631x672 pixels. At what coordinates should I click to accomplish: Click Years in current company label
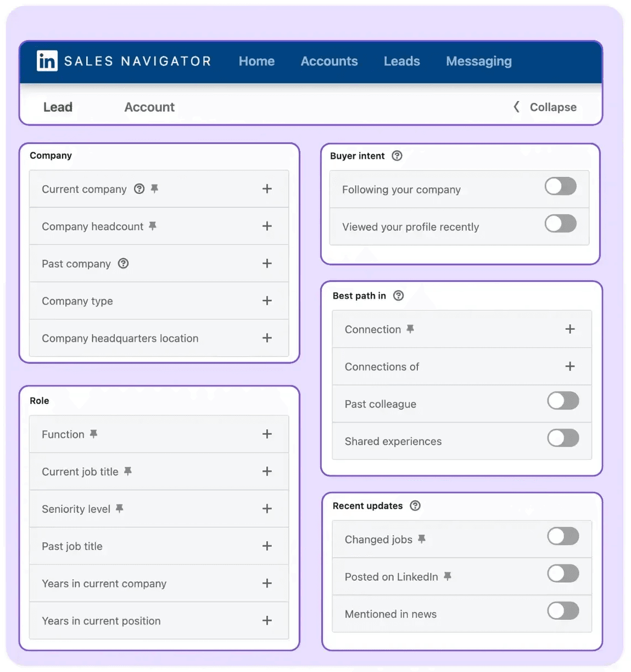[104, 584]
